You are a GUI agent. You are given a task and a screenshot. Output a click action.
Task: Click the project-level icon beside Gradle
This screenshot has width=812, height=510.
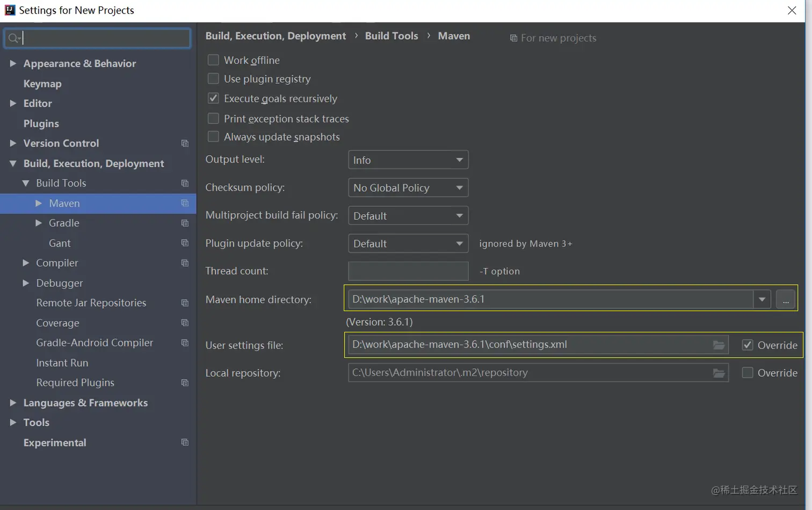(185, 223)
